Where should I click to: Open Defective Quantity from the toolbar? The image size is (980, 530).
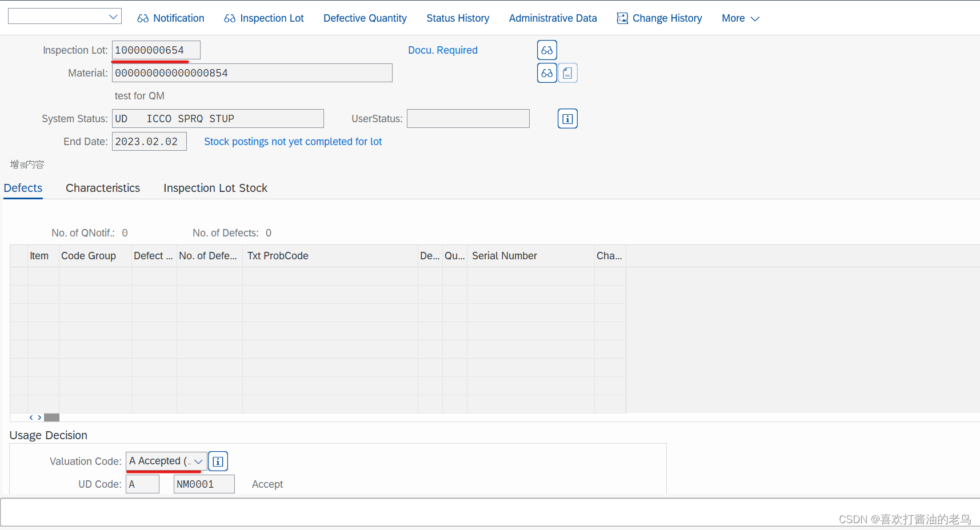point(365,18)
